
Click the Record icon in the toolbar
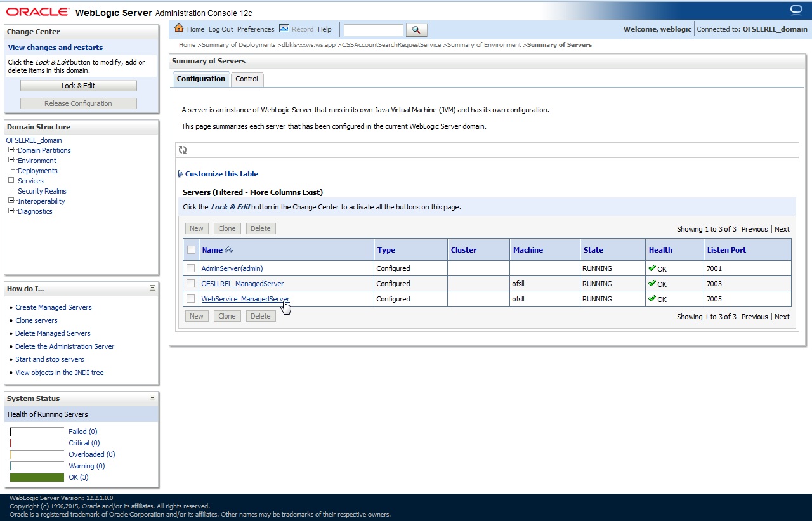point(284,29)
